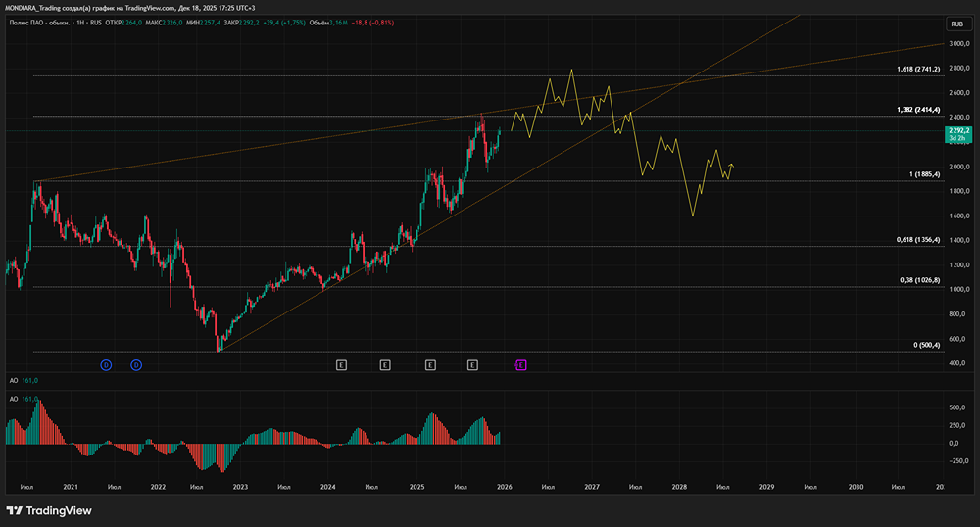Click the 2025 label on time axis
980x527 pixels.
coord(416,486)
